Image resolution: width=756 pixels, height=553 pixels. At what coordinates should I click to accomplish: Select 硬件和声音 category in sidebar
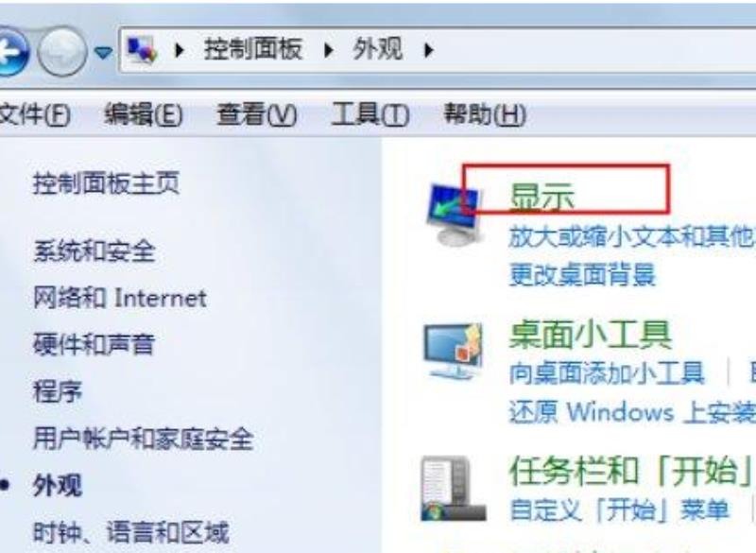click(x=94, y=344)
